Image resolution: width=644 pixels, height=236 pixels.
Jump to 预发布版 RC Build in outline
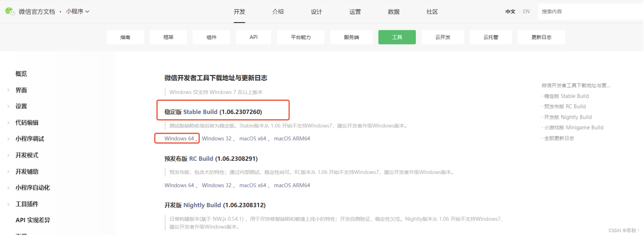(565, 107)
